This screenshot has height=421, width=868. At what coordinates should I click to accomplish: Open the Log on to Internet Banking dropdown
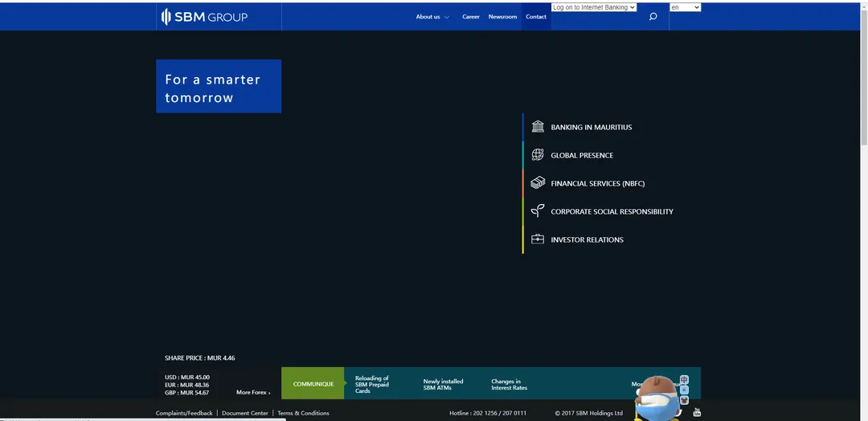click(594, 7)
